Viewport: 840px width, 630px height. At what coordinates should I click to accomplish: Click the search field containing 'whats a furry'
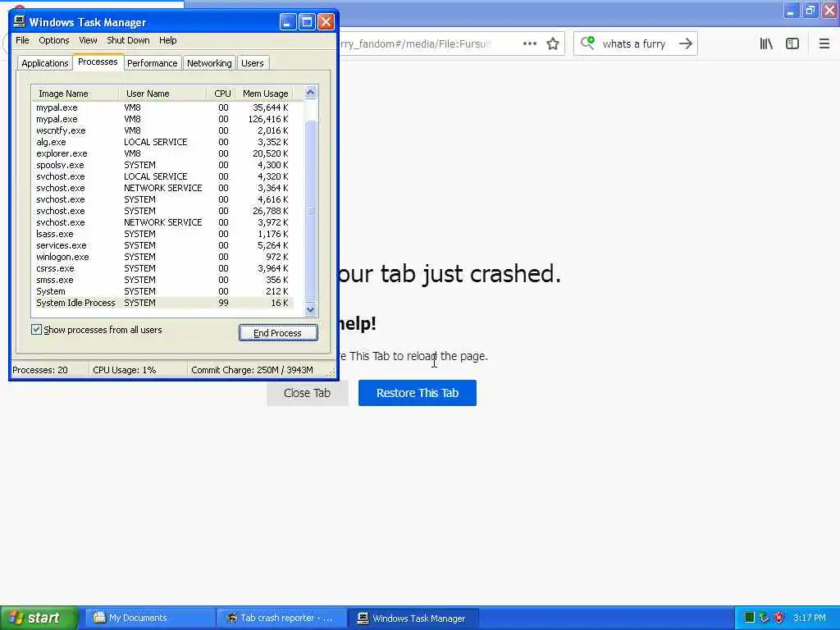635,44
